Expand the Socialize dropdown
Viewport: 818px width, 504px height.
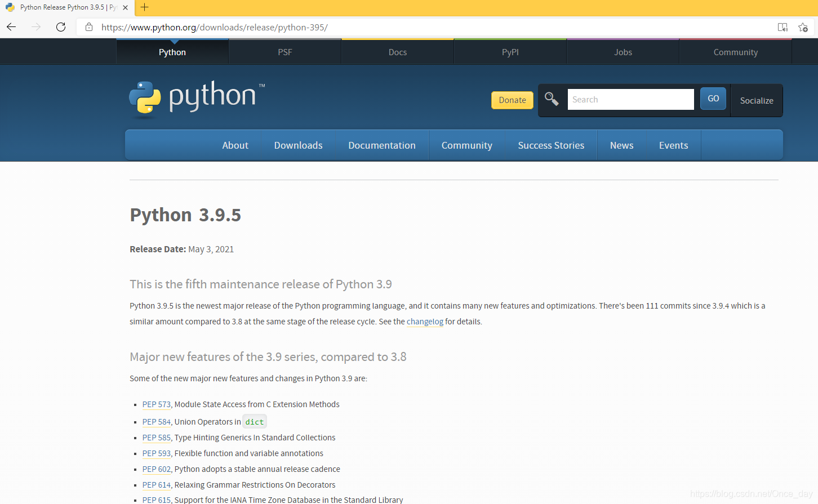tap(757, 100)
